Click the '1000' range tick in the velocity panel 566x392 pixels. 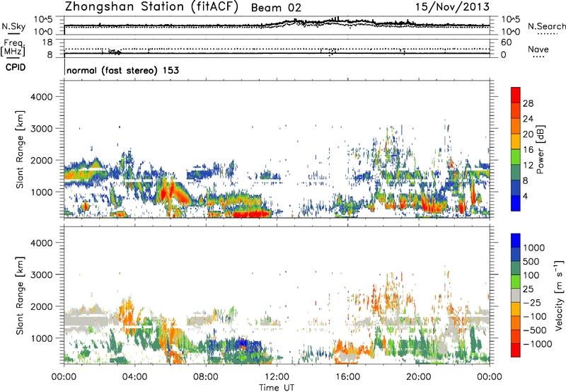[42, 338]
